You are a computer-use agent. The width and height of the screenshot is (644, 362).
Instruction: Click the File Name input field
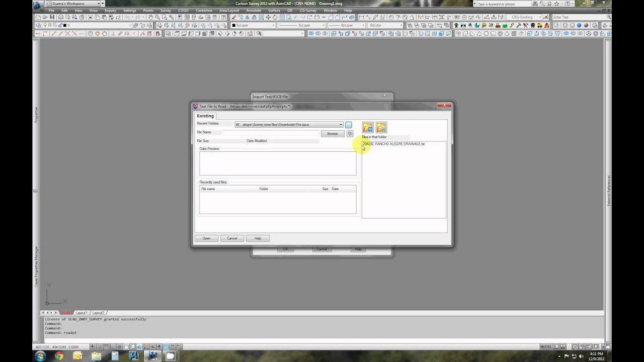[271, 133]
